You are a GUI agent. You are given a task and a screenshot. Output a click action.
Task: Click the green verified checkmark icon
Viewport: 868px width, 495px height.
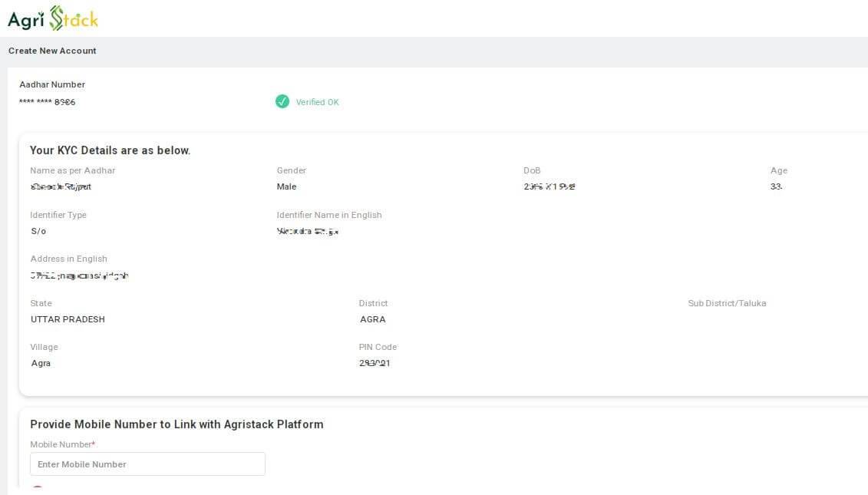coord(282,101)
